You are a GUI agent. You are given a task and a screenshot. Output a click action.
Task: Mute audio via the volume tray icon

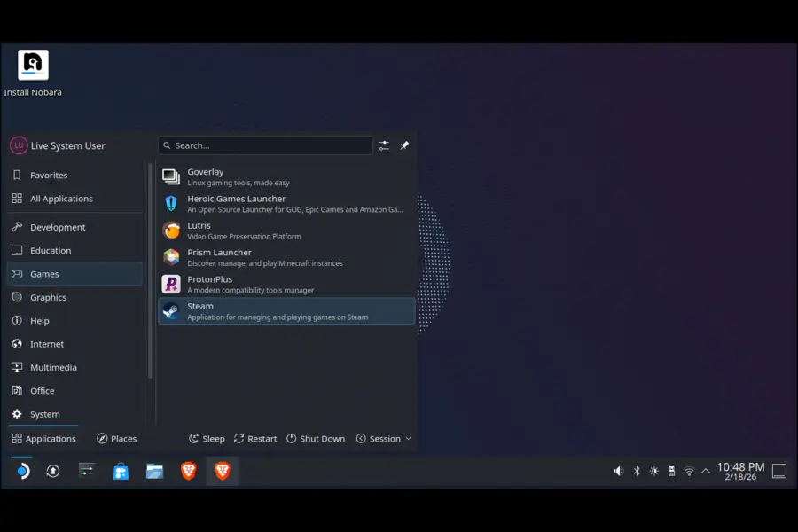coord(618,471)
